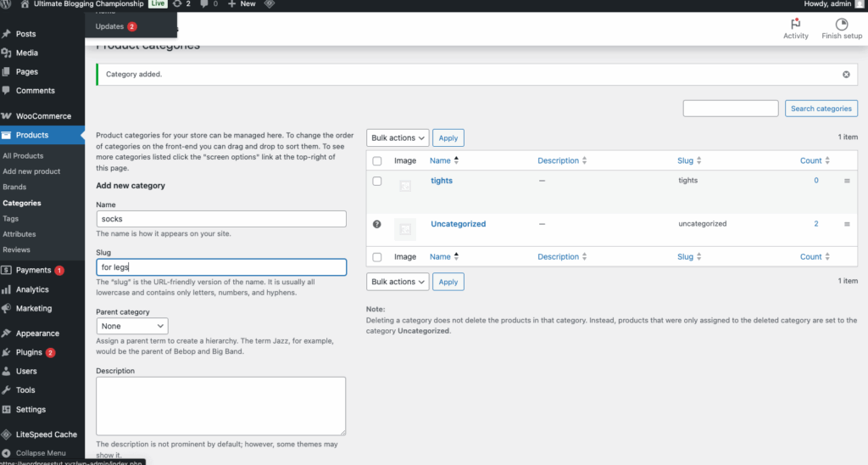Click the Description text area

(221, 406)
